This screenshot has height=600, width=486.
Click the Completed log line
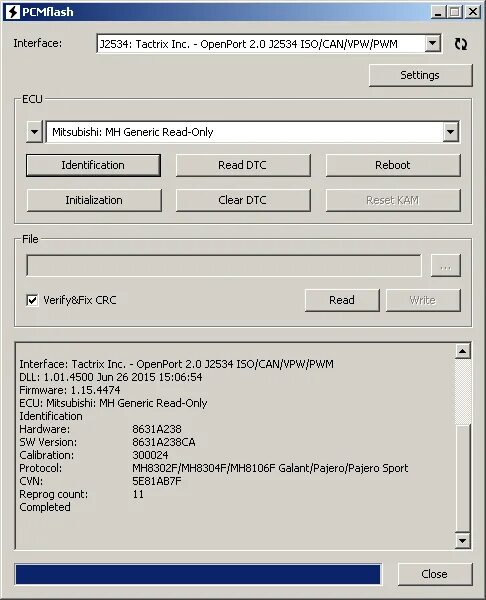[x=45, y=507]
